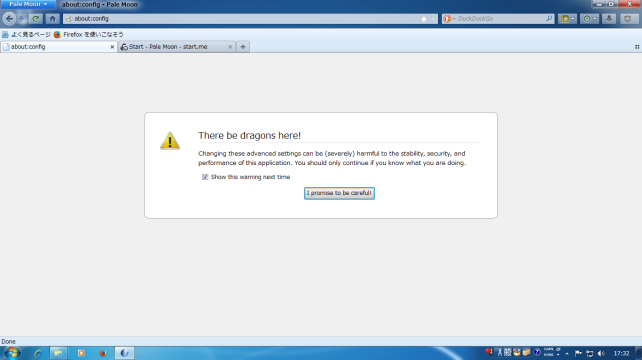Open the downloads arrow button
The width and height of the screenshot is (642, 360).
coord(609,19)
